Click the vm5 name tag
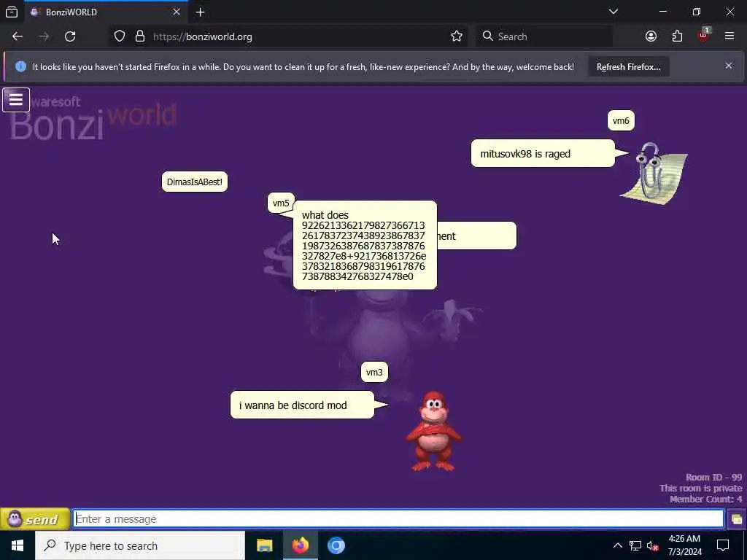This screenshot has width=747, height=560. point(281,203)
